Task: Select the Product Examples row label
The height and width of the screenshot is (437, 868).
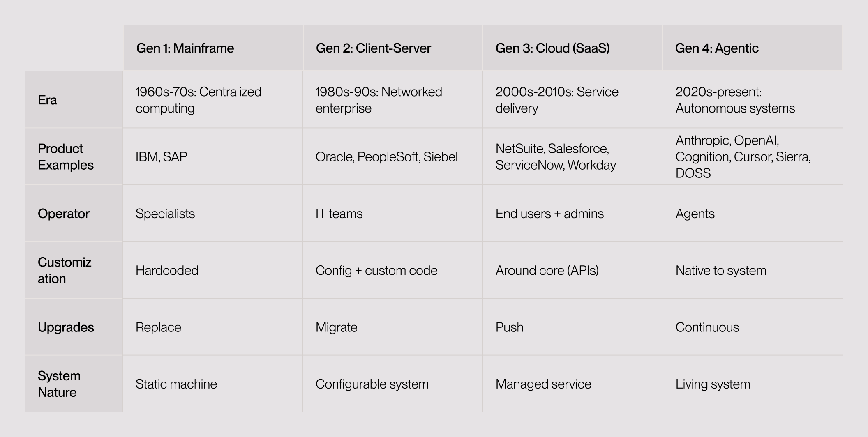Action: pos(66,156)
